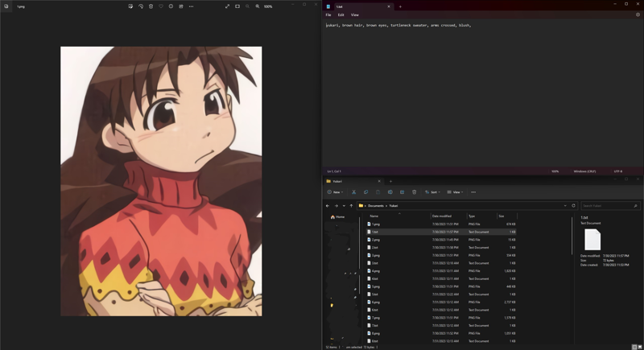Click the full screen arrows icon in Photos

[227, 6]
